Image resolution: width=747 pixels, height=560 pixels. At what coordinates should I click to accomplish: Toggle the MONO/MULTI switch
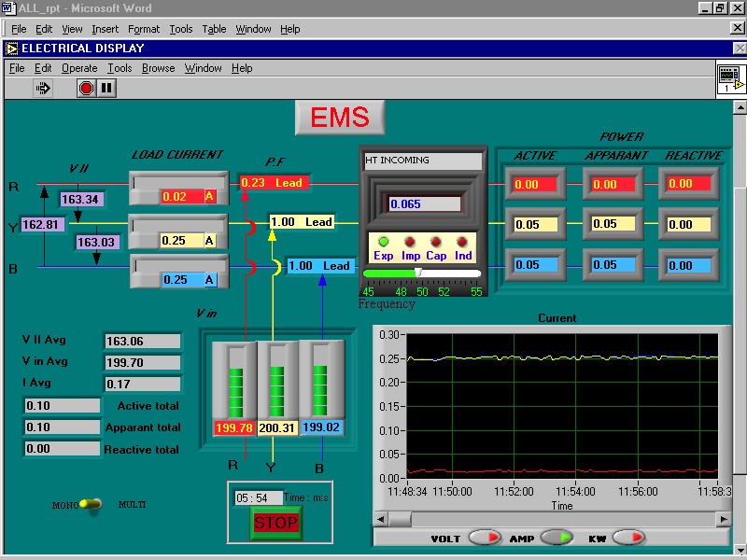[92, 505]
